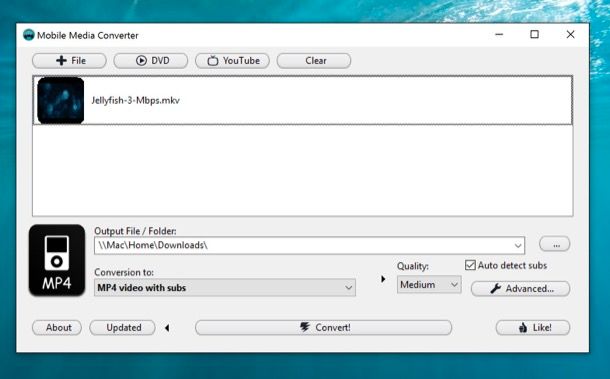The height and width of the screenshot is (379, 610).
Task: Browse for output folder with the ellipsis button
Action: [x=554, y=244]
